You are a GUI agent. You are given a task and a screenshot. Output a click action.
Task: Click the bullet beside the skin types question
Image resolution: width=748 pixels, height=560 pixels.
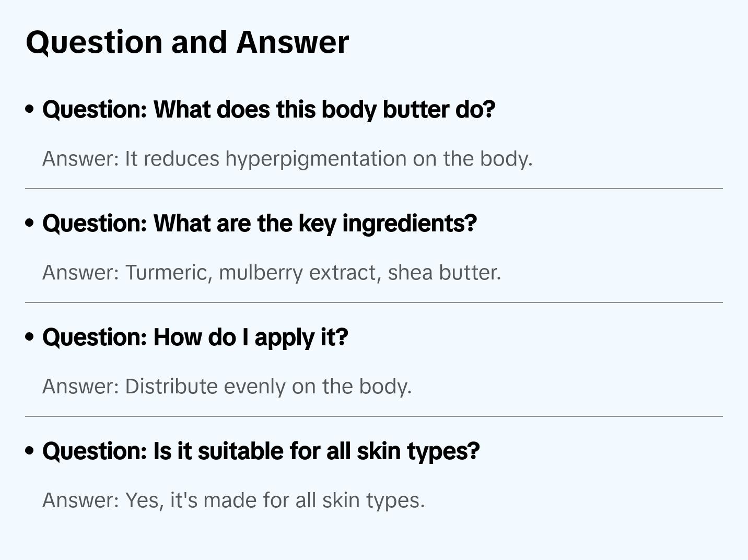(x=30, y=451)
